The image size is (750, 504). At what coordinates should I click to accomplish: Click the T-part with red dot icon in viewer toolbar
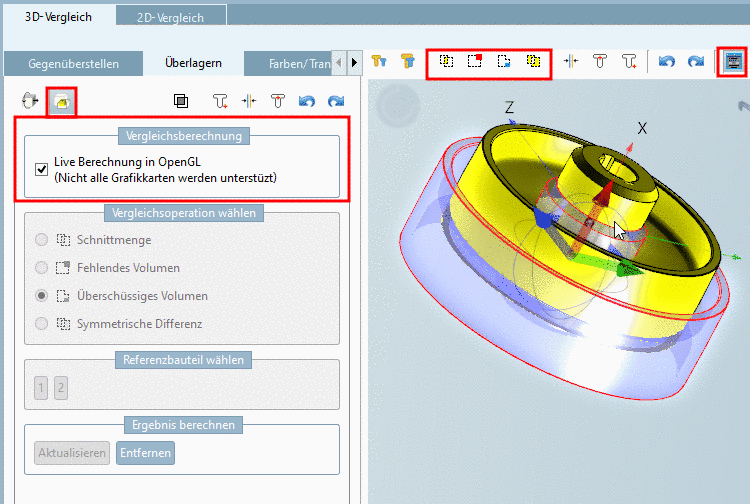click(600, 61)
